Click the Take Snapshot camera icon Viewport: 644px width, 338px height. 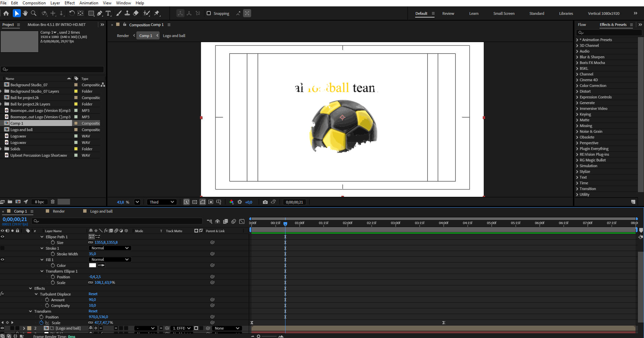(265, 202)
